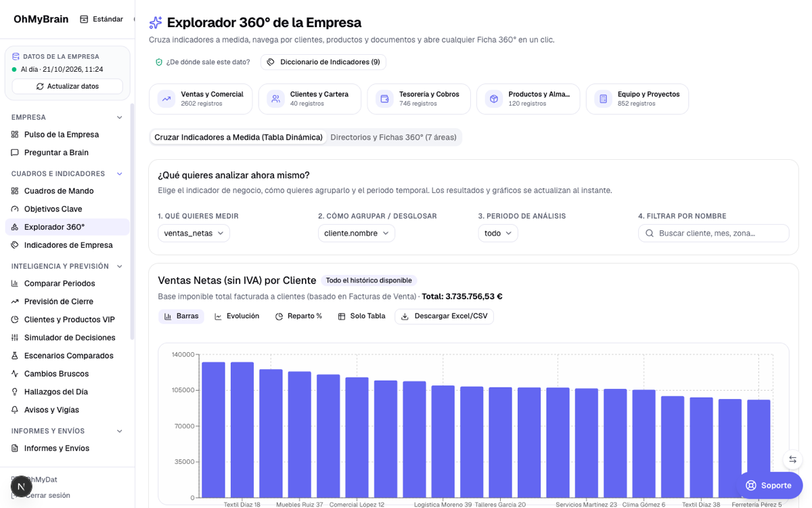Click the Cuadros de Mando grid icon

coord(15,191)
